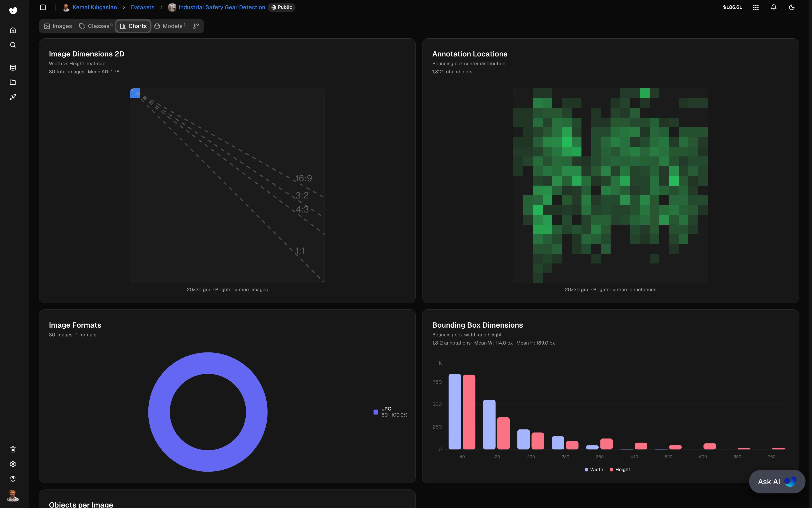
Task: Open the Datasets database icon in sidebar
Action: tap(13, 68)
